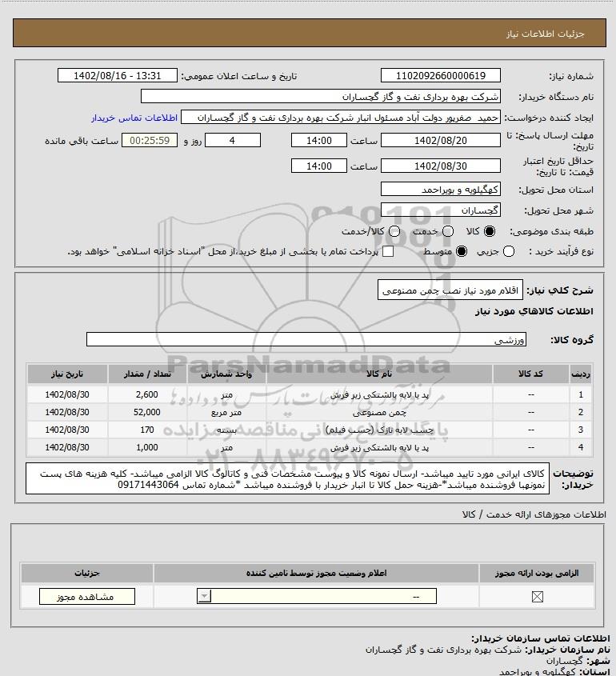Click the quantity cell 2,600
616x676 pixels.
147,394
